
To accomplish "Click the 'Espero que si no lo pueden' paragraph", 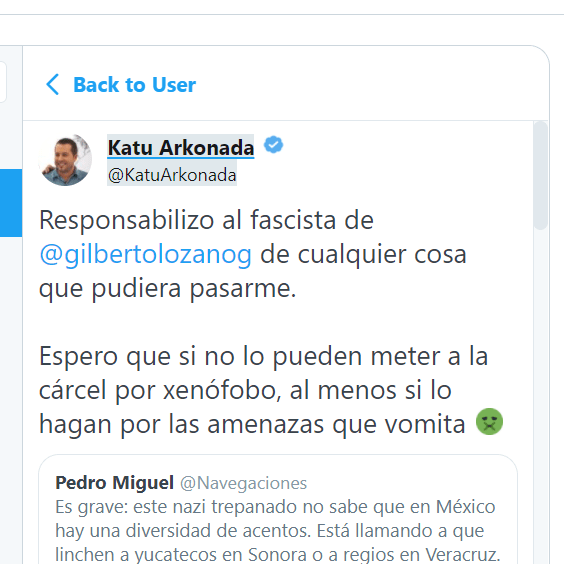I will click(263, 390).
